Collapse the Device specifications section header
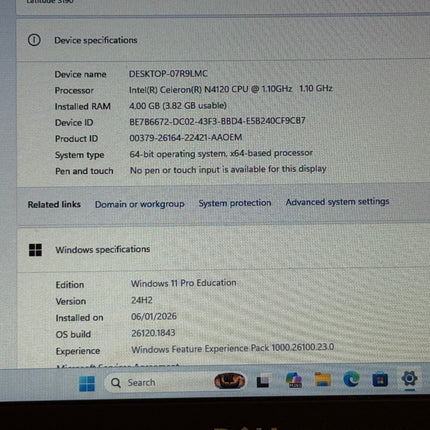 (223, 40)
